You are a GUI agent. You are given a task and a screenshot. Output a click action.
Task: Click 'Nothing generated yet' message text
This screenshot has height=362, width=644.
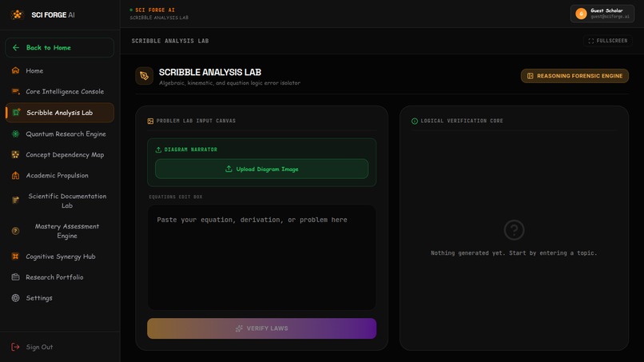click(x=514, y=253)
